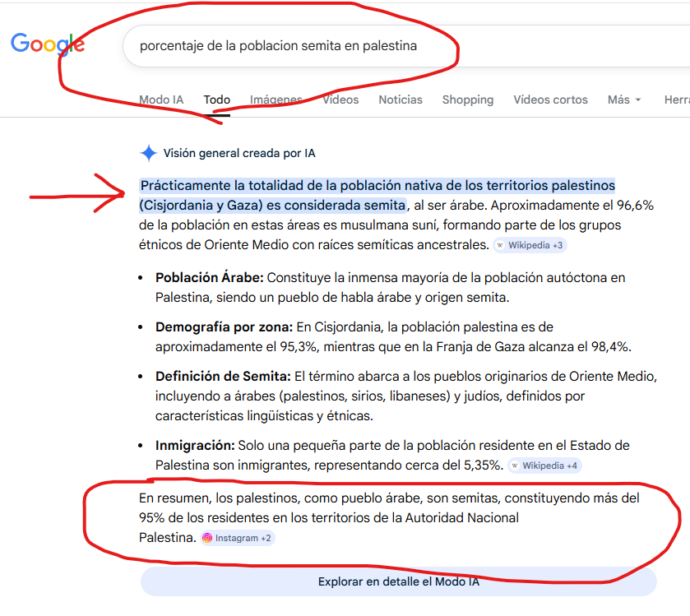Open the Wikipedia +4 source chip
This screenshot has width=690, height=616.
coord(544,465)
